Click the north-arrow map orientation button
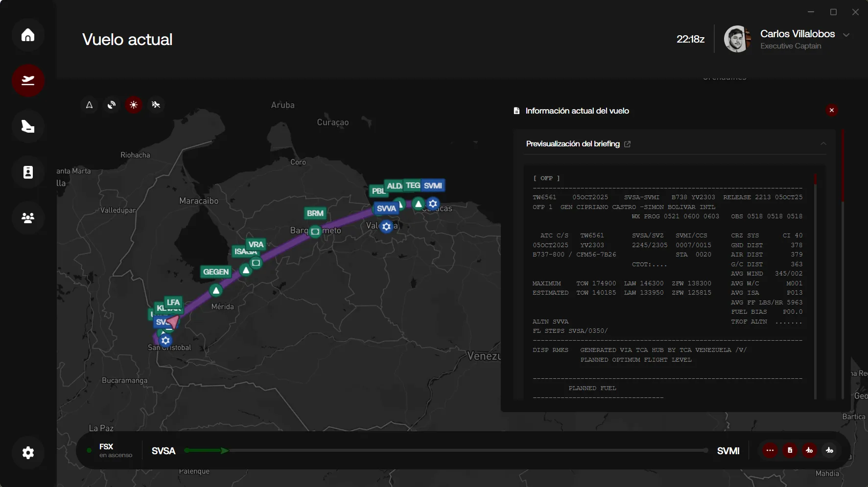The width and height of the screenshot is (868, 487). (89, 105)
